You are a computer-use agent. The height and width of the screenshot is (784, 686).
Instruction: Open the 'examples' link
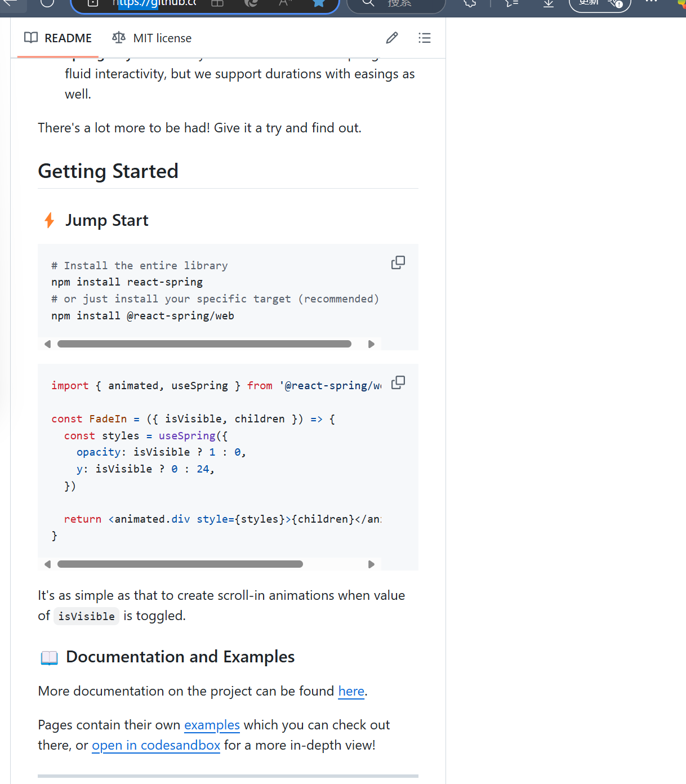pyautogui.click(x=212, y=725)
